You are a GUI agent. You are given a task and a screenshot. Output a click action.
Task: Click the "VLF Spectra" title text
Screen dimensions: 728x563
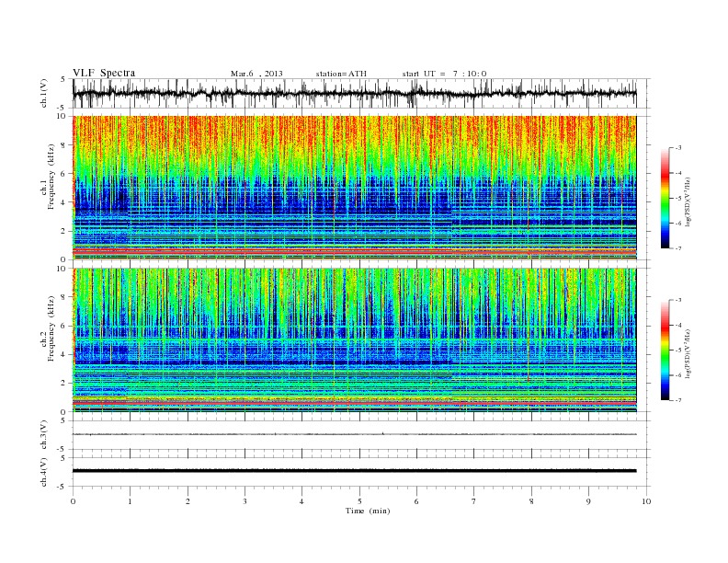click(104, 73)
